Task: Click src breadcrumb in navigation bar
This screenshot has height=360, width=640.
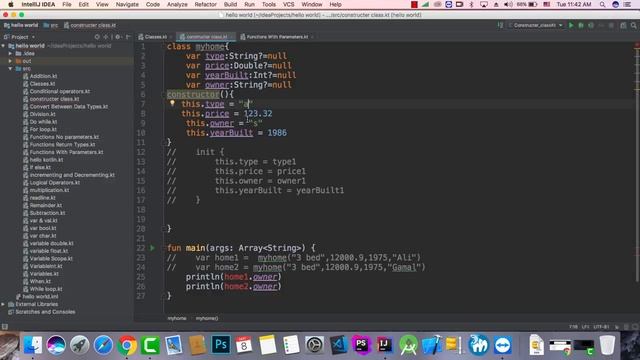Action: coord(51,25)
